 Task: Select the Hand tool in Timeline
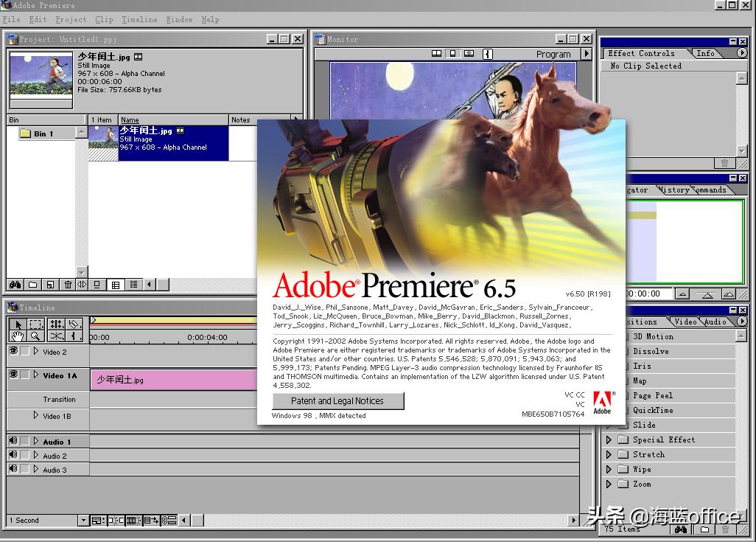pos(18,336)
